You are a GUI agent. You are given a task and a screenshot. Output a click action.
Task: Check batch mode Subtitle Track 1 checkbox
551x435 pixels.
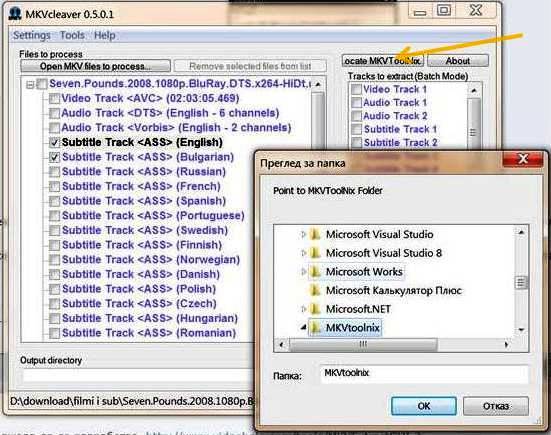point(356,129)
